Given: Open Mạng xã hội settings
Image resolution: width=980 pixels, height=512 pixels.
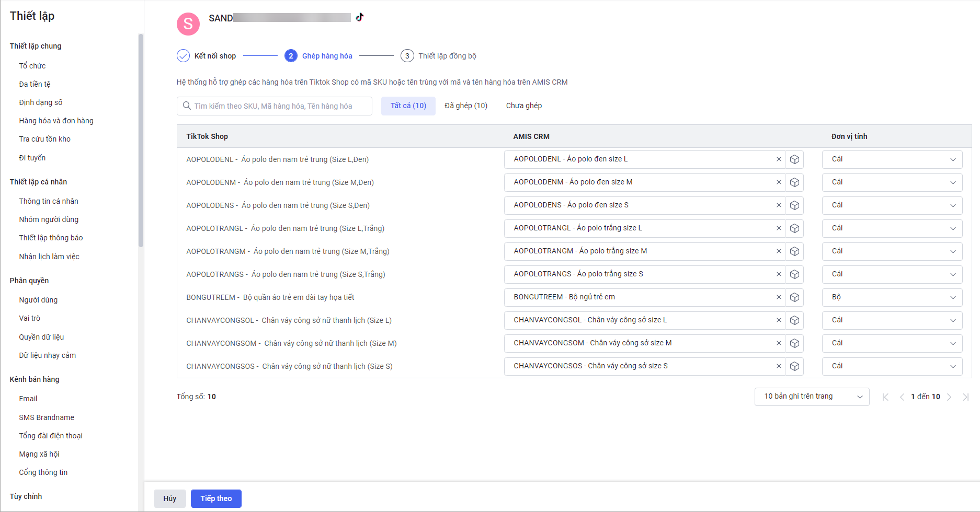Looking at the screenshot, I should click(39, 454).
